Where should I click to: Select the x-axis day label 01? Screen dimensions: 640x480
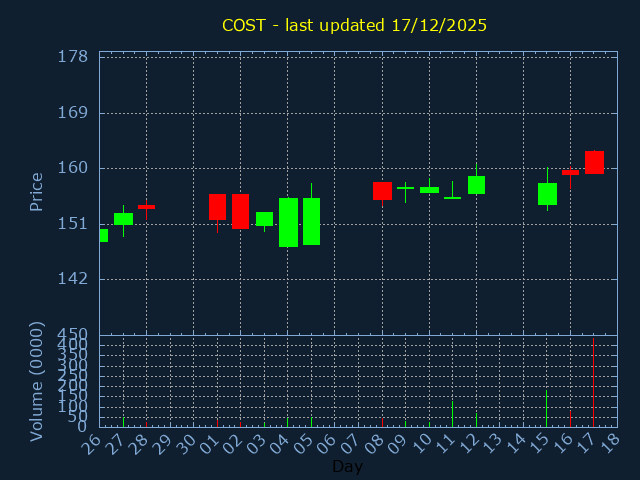(x=209, y=444)
